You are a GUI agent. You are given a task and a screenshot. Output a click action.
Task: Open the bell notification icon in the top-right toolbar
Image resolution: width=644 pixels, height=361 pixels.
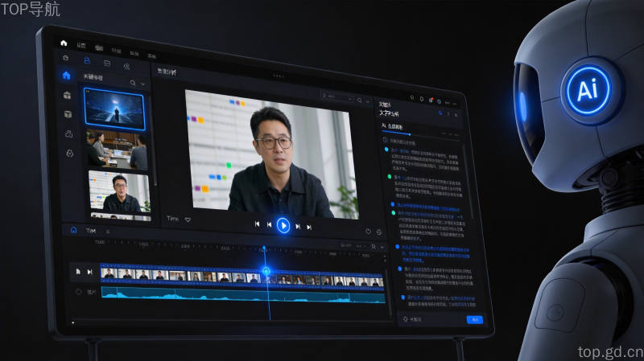tap(421, 99)
